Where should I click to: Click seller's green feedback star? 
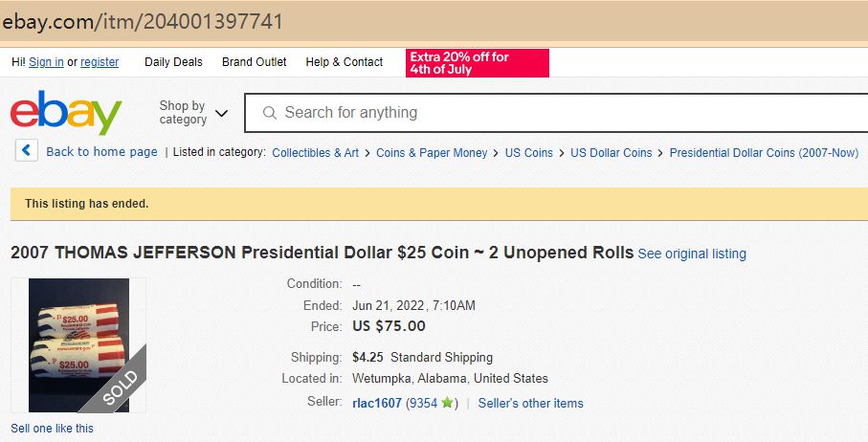[447, 403]
